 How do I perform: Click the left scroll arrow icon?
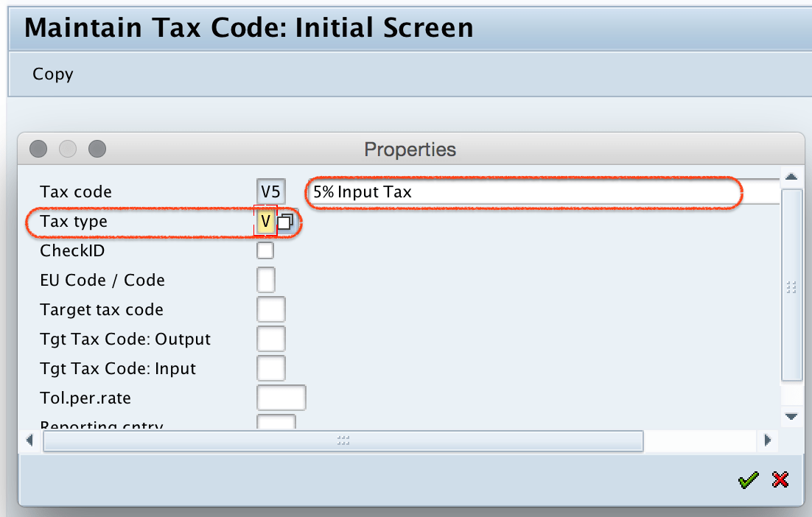pyautogui.click(x=29, y=441)
